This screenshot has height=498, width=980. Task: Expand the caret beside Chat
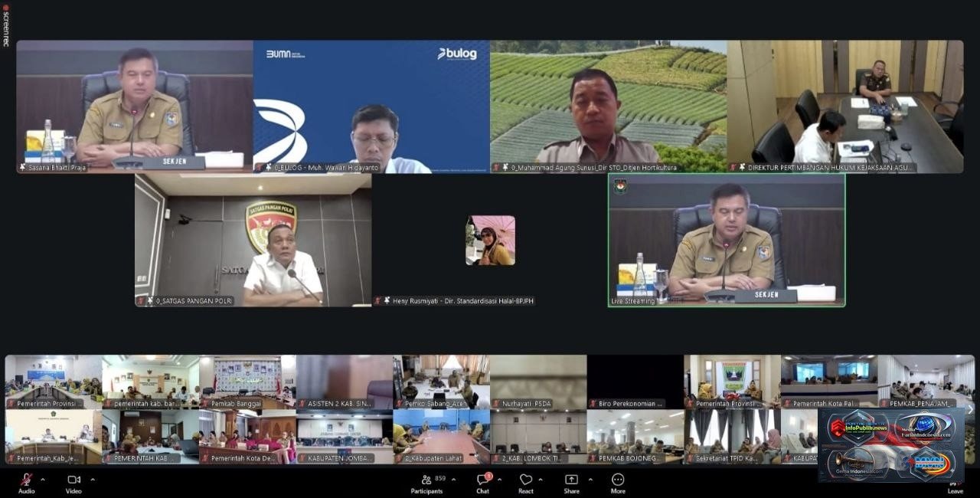pos(499,480)
